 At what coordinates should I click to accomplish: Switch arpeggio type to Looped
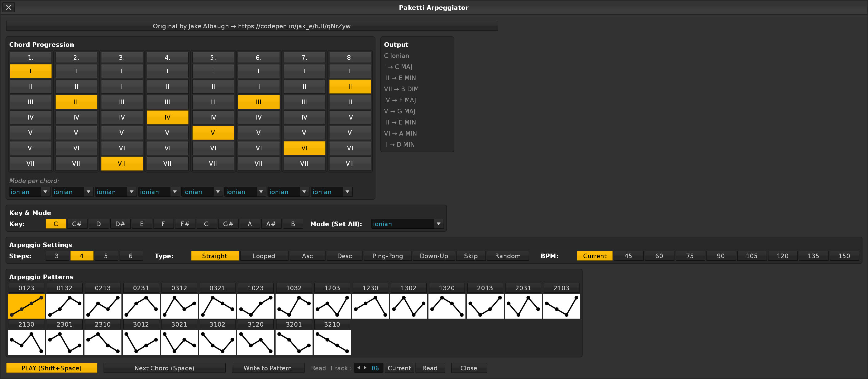pos(264,256)
